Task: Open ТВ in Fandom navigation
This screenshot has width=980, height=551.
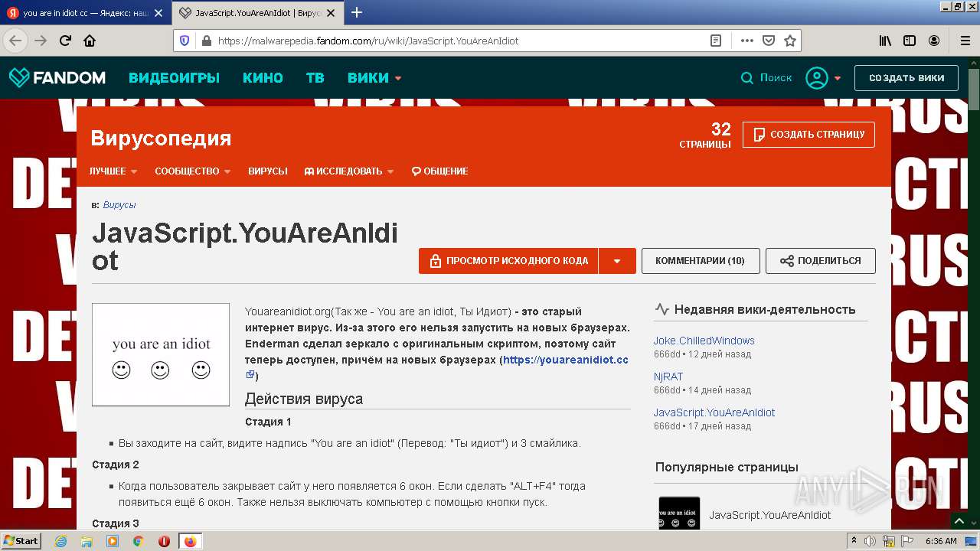Action: click(x=315, y=77)
